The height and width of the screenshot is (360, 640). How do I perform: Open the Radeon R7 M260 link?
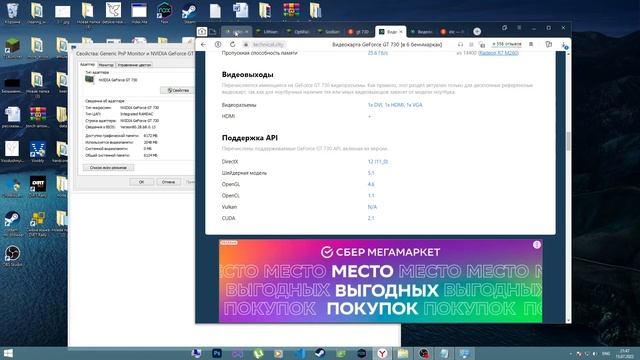tap(498, 53)
